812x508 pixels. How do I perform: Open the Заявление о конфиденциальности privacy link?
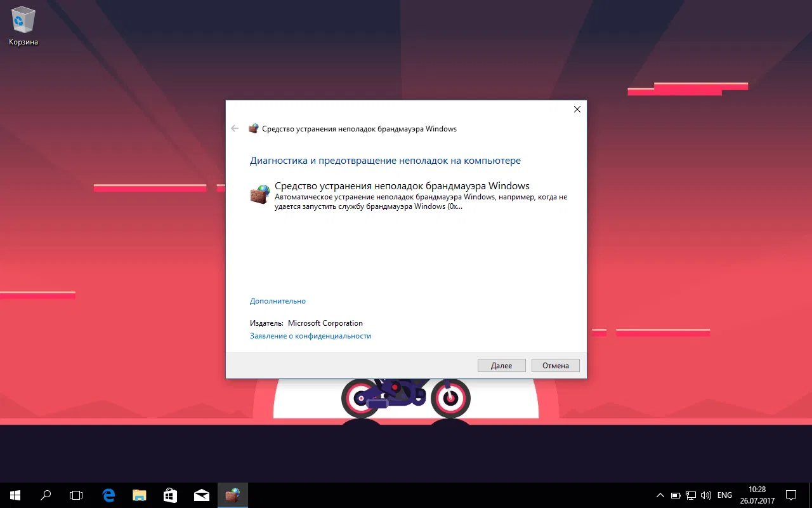pyautogui.click(x=310, y=335)
